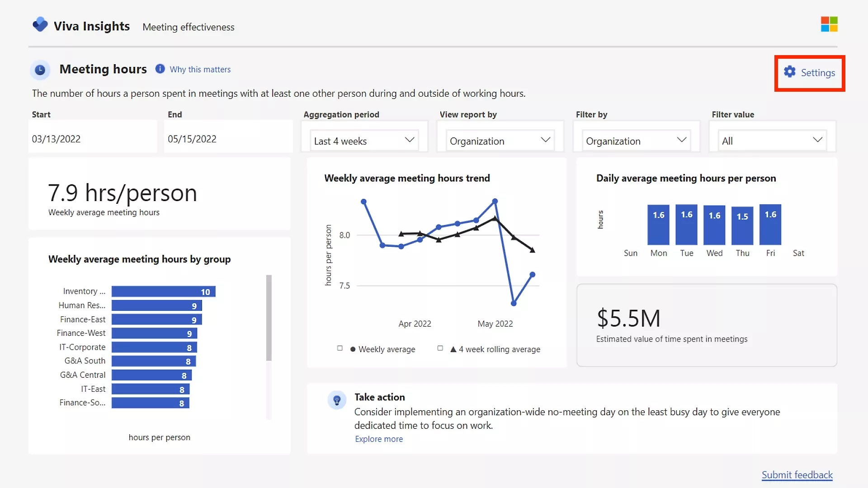Open the Filter value All dropdown
This screenshot has height=488, width=868.
tap(772, 141)
